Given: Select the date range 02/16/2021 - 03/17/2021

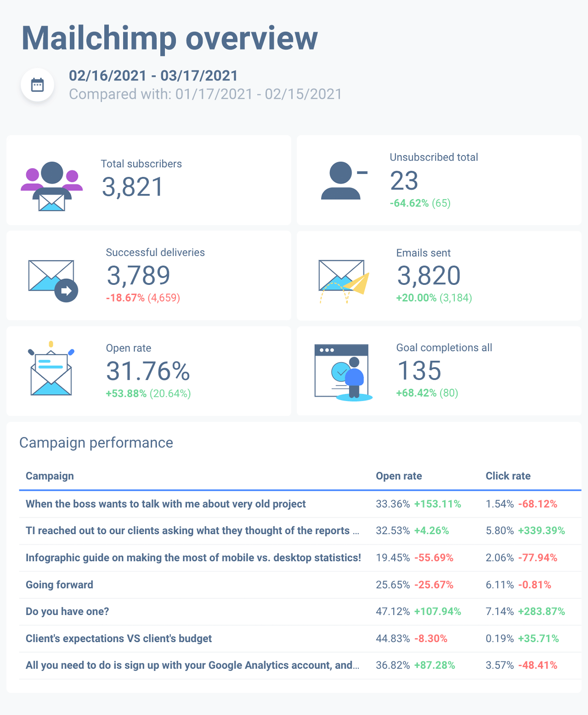Looking at the screenshot, I should 153,76.
